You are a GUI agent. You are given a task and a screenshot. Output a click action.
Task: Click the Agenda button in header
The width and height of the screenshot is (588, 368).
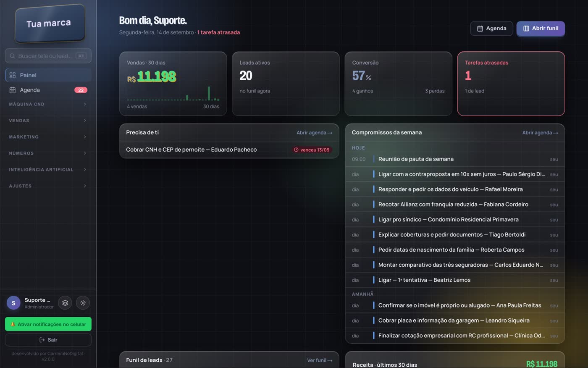(x=491, y=29)
